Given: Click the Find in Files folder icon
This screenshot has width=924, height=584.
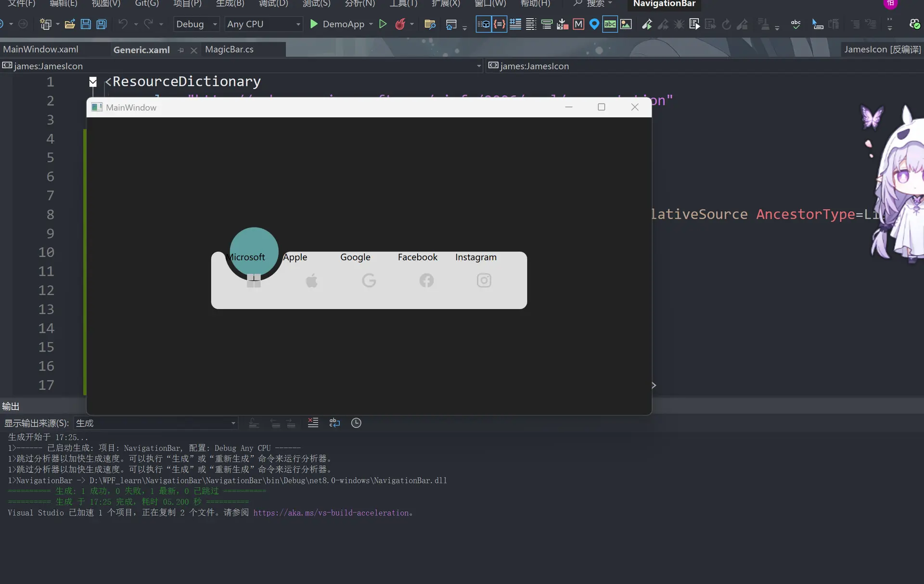Looking at the screenshot, I should click(430, 24).
